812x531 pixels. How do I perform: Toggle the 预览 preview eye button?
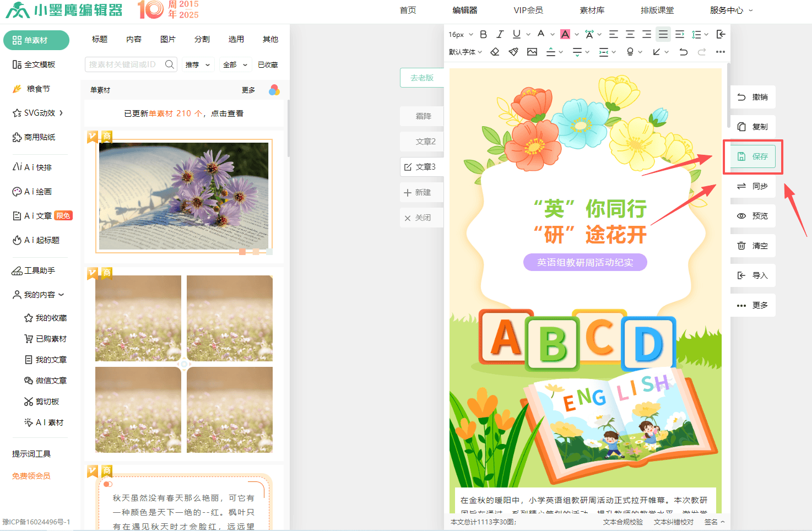(753, 216)
